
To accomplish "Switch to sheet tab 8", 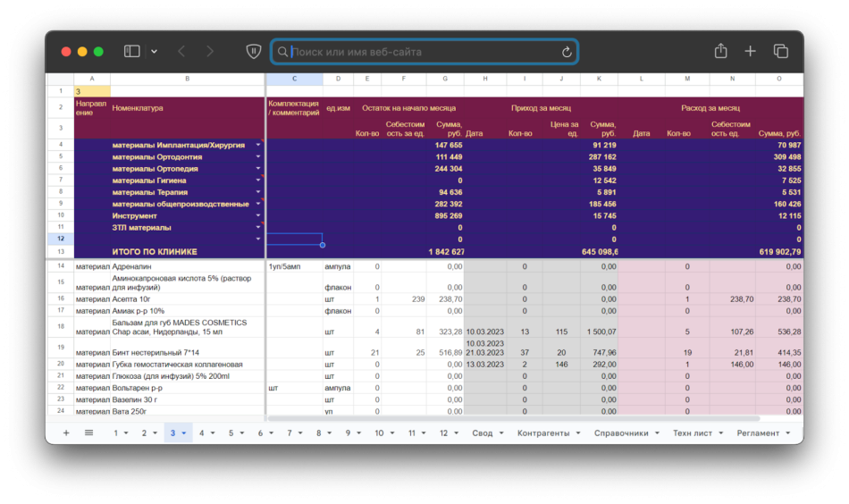I will pyautogui.click(x=318, y=433).
